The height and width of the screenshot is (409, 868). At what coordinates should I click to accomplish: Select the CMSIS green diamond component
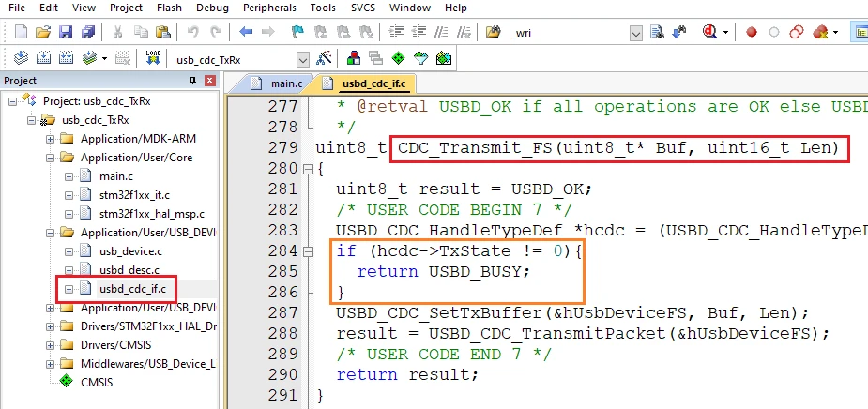67,382
